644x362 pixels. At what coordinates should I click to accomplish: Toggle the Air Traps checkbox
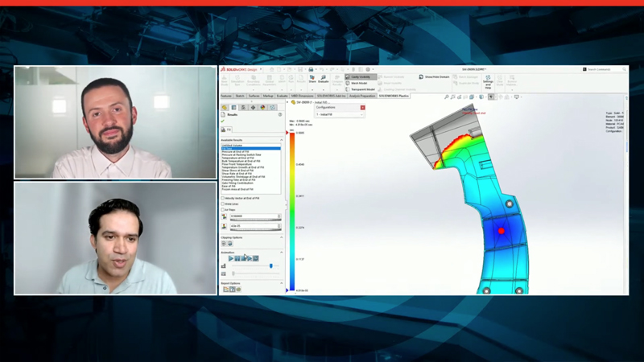(223, 209)
